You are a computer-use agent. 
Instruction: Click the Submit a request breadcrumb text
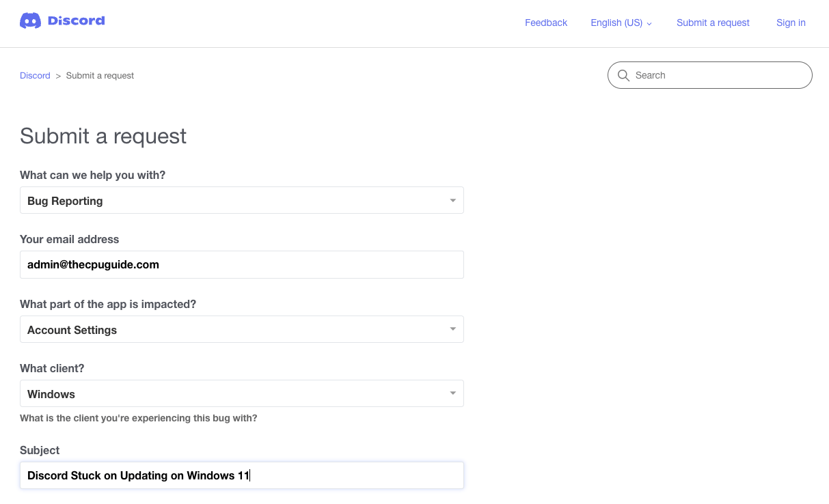pyautogui.click(x=100, y=76)
